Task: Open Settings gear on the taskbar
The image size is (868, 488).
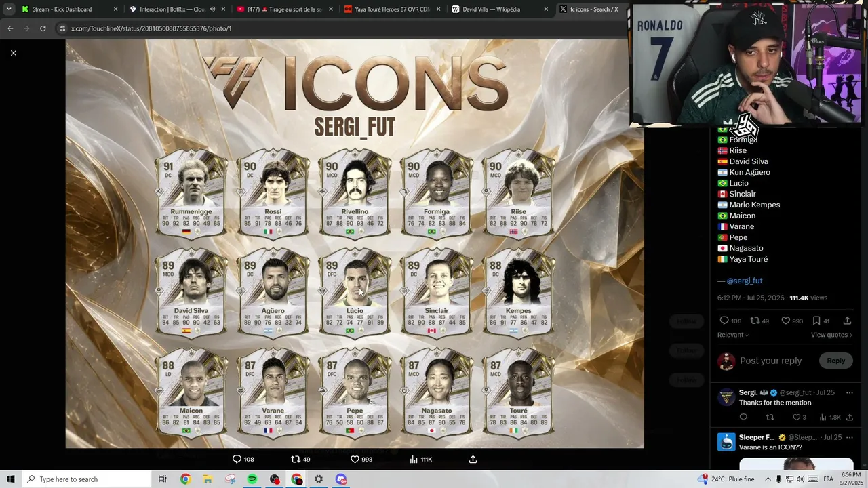Action: [319, 479]
